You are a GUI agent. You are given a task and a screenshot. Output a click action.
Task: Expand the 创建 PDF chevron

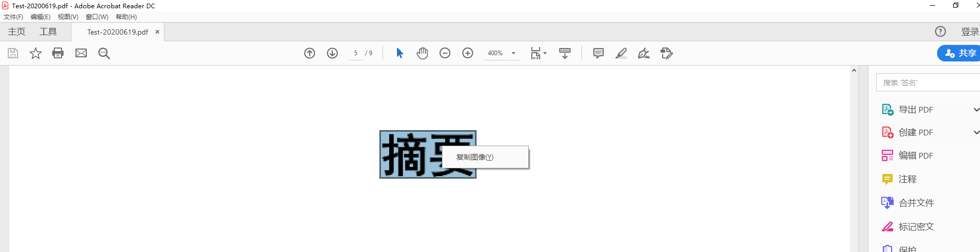point(976,132)
